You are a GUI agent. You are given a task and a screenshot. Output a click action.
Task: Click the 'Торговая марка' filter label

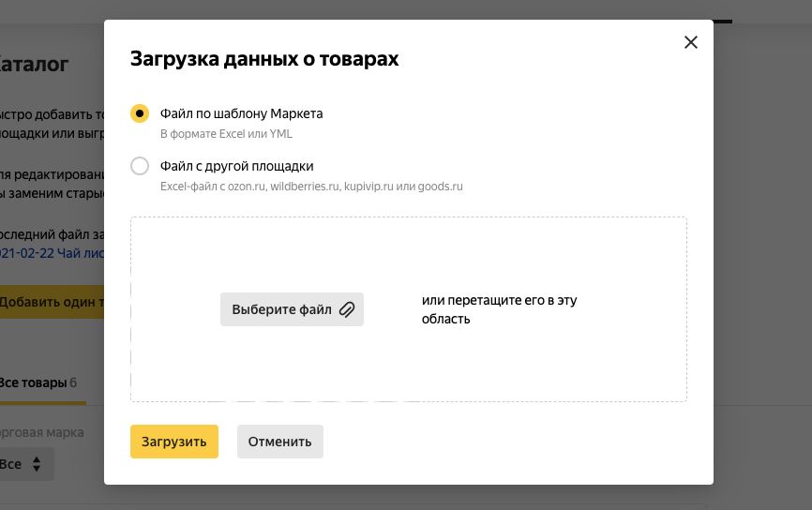coord(41,432)
